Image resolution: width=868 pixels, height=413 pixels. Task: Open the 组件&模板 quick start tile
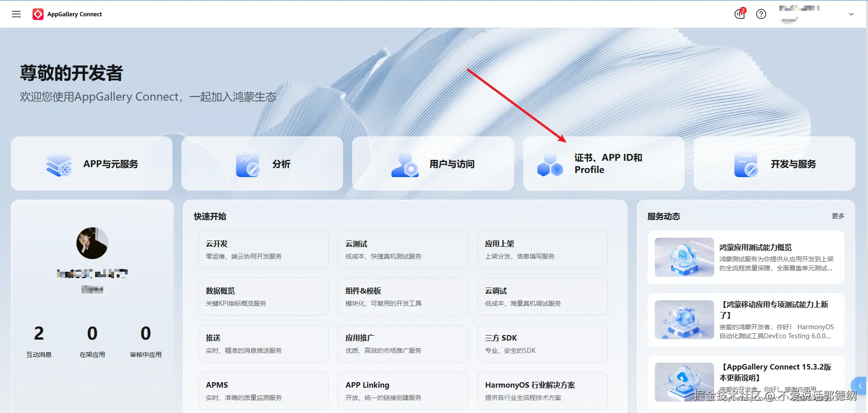403,297
